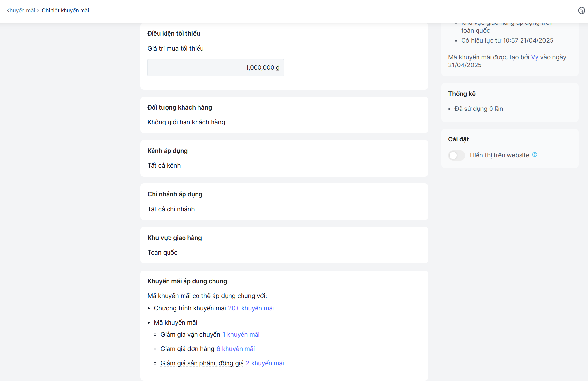Click the Cài đặt heading
This screenshot has height=381, width=588.
(458, 139)
